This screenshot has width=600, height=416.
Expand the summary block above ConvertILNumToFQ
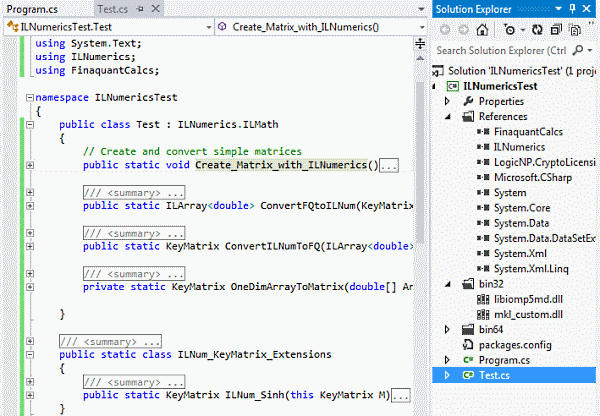point(30,233)
